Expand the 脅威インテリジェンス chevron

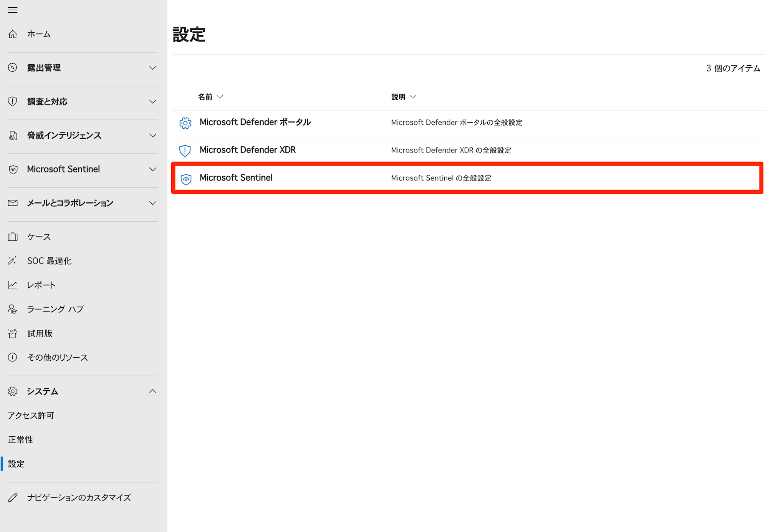153,136
